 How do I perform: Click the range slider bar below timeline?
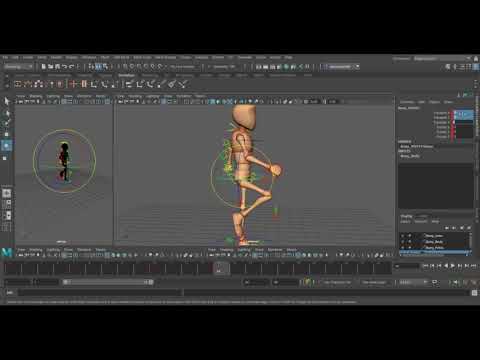point(108,282)
